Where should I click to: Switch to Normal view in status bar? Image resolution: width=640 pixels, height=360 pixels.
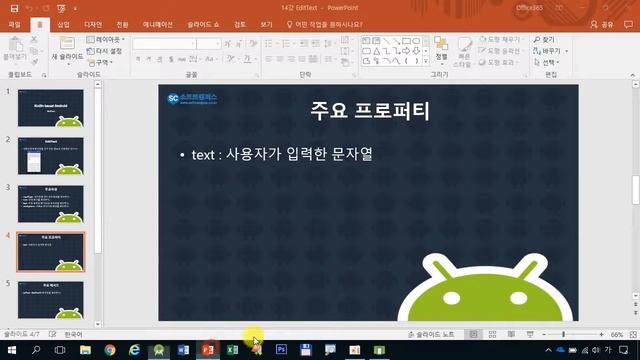[x=473, y=334]
